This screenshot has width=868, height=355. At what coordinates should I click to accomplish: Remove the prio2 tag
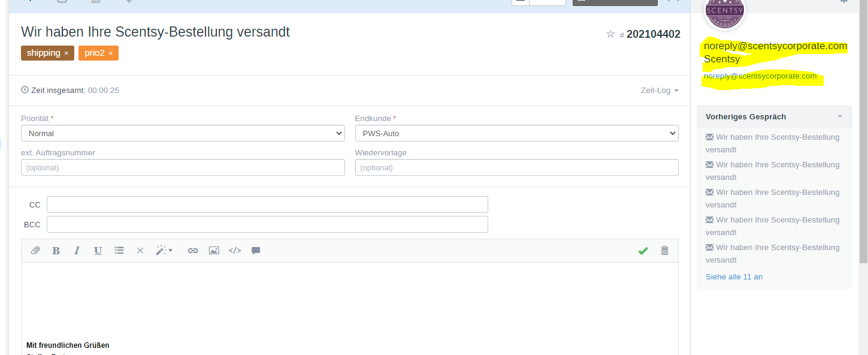tap(111, 53)
